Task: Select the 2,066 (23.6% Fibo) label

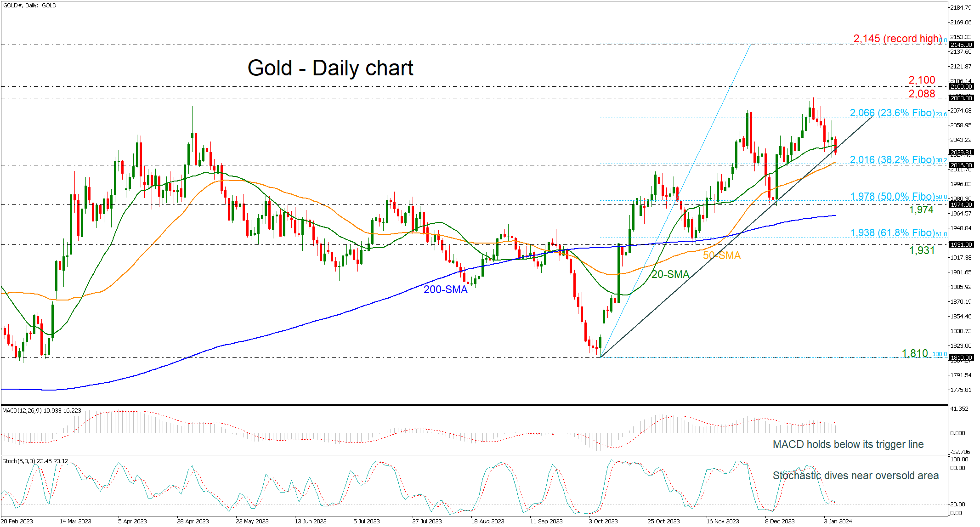Action: [892, 113]
